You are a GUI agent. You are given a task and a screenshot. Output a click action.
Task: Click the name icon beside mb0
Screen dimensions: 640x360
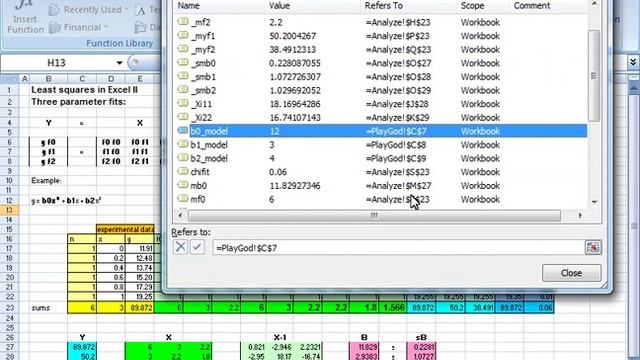182,184
